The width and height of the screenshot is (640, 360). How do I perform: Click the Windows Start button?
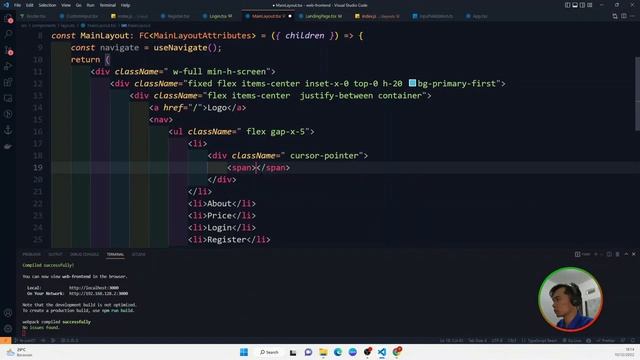click(244, 352)
